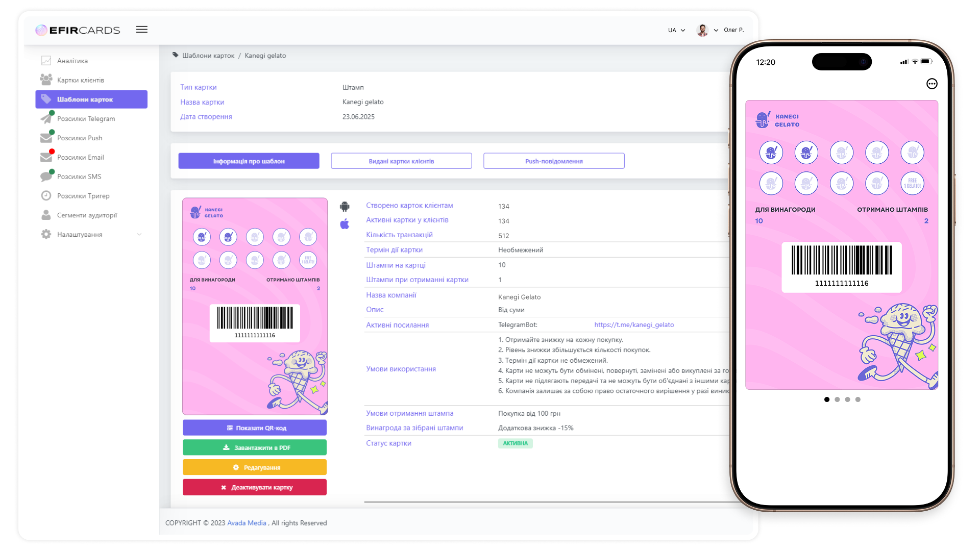980x551 pixels.
Task: Click the yellow Редагування button
Action: (255, 467)
